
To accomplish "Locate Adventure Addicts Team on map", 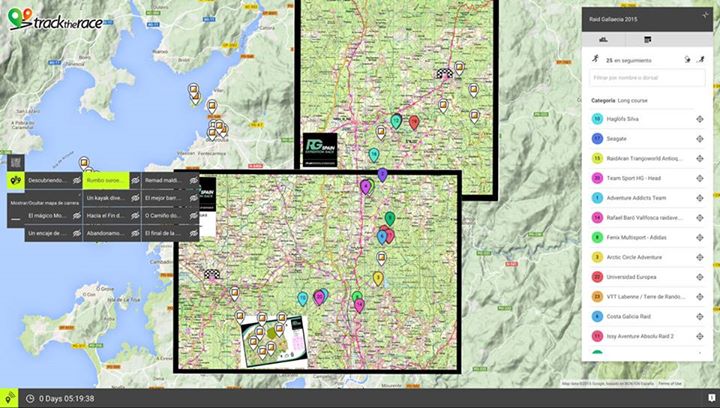I will [699, 198].
